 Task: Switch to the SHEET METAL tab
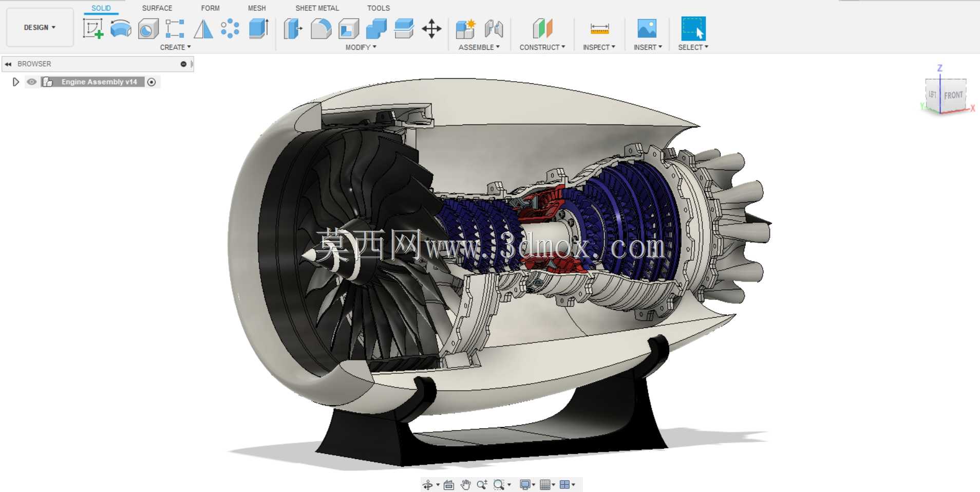coord(317,8)
